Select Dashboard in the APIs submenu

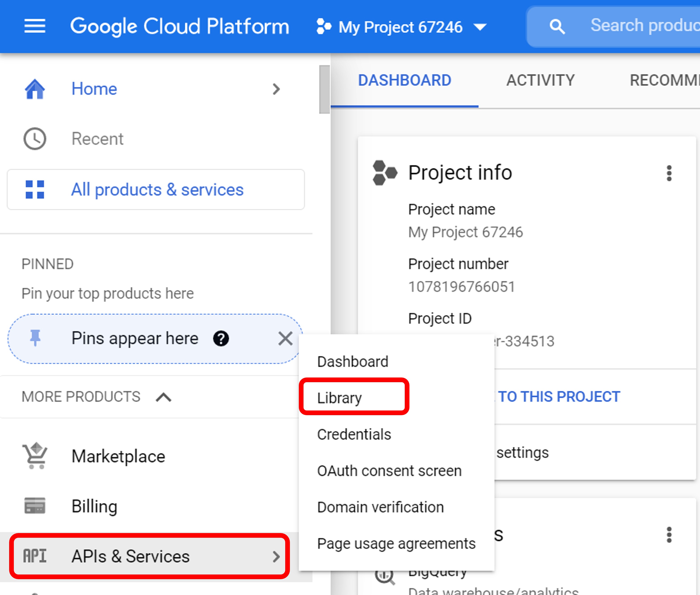click(353, 362)
